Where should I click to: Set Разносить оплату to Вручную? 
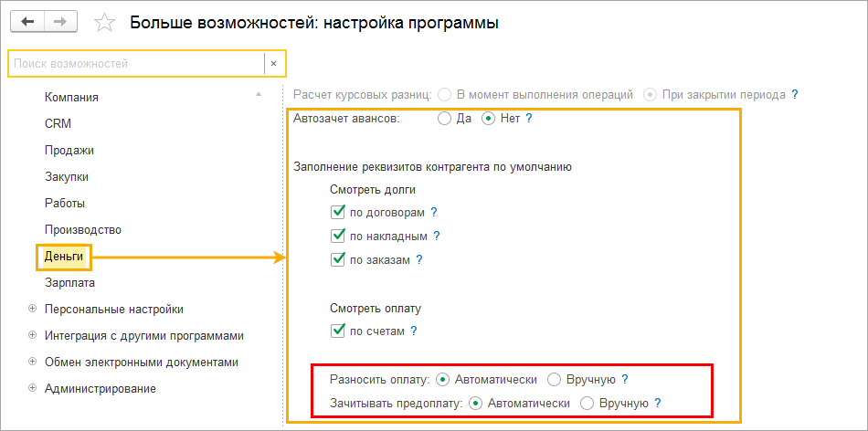(554, 379)
